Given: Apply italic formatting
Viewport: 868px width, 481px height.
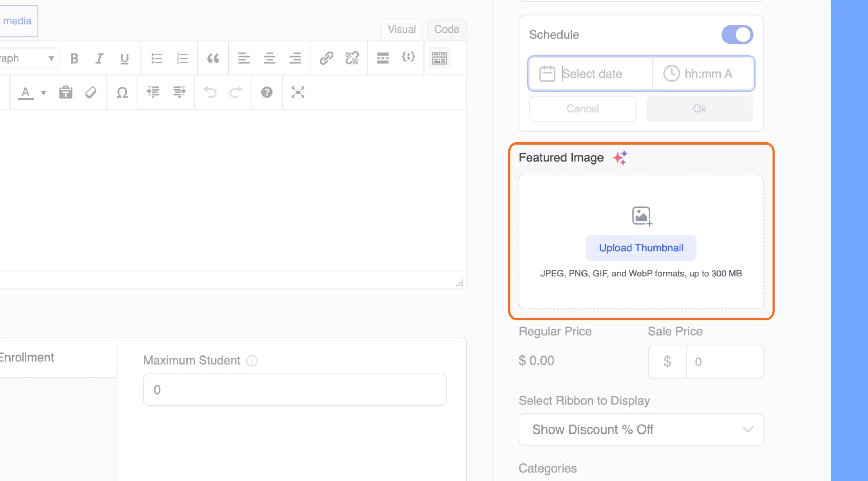Looking at the screenshot, I should (99, 58).
